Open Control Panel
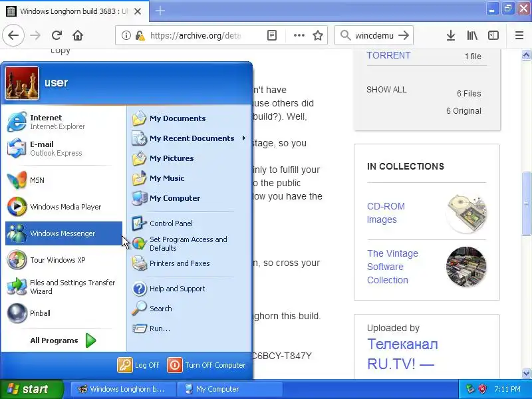 pos(189,223)
